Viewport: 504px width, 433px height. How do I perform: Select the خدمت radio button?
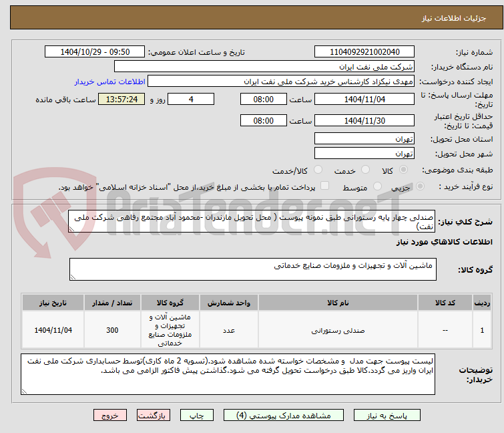[365, 170]
